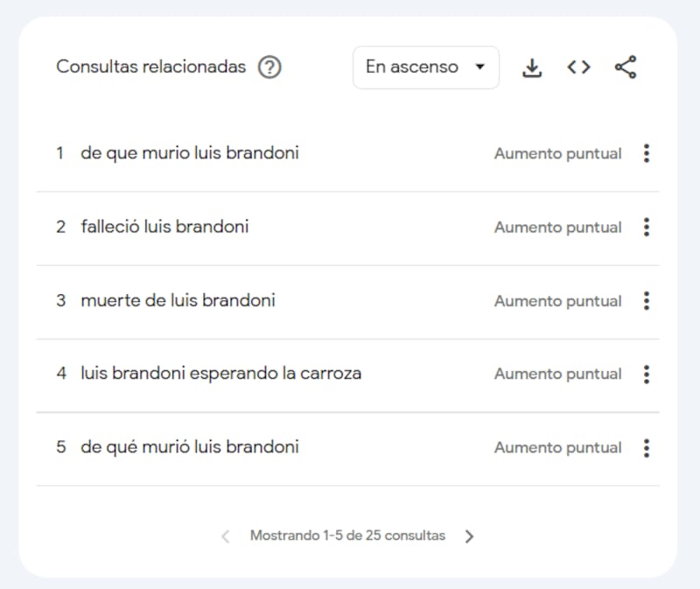The height and width of the screenshot is (589, 700).
Task: Share the Consultas relacionadas widget
Action: 626,67
